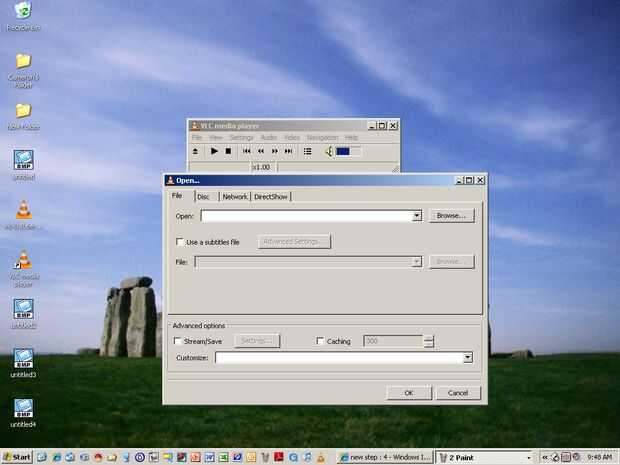Click previous track icon in VLC toolbar
The height and width of the screenshot is (465, 620).
click(x=247, y=151)
